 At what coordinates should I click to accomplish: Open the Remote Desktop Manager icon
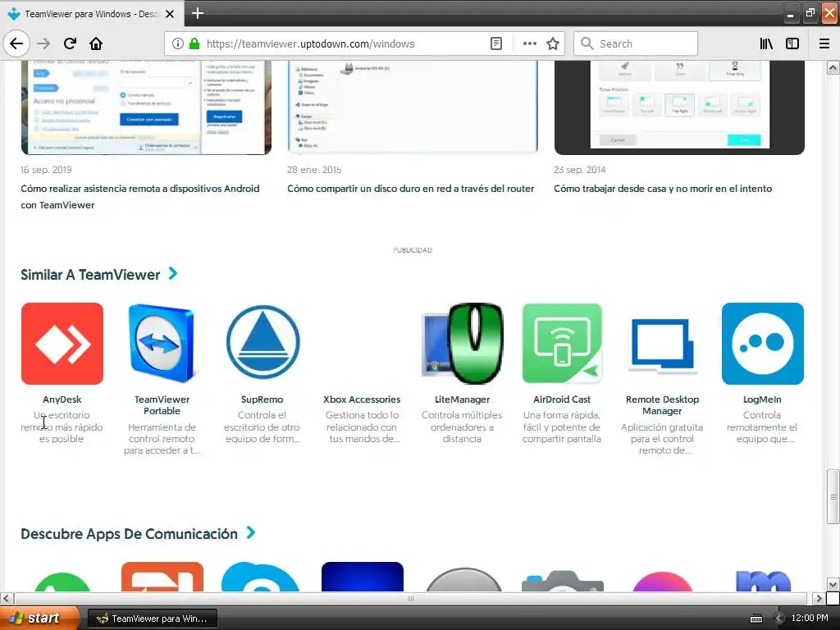(662, 345)
